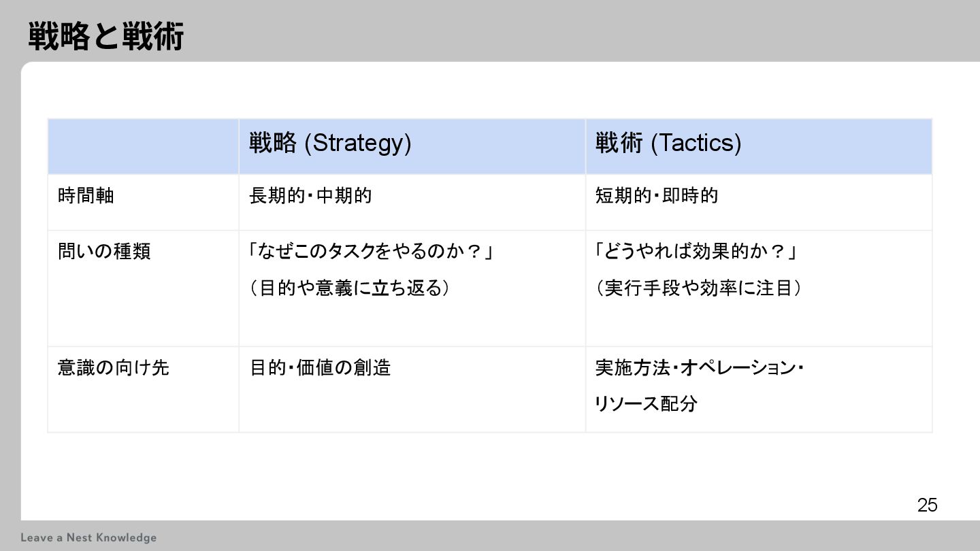
Task: Click the （実行手段や効率に注目） line
Action: pyautogui.click(x=699, y=288)
